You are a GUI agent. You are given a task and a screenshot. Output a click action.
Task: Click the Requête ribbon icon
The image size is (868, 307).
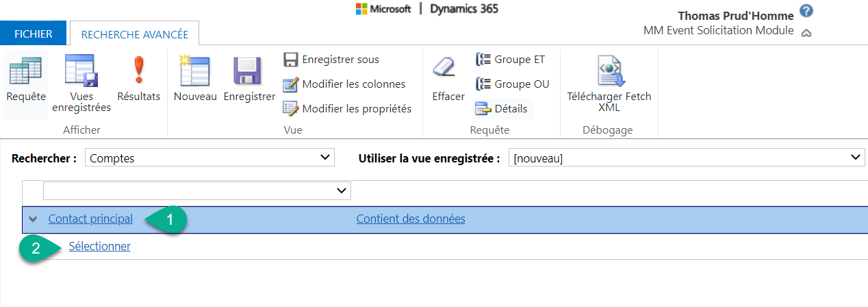26,72
